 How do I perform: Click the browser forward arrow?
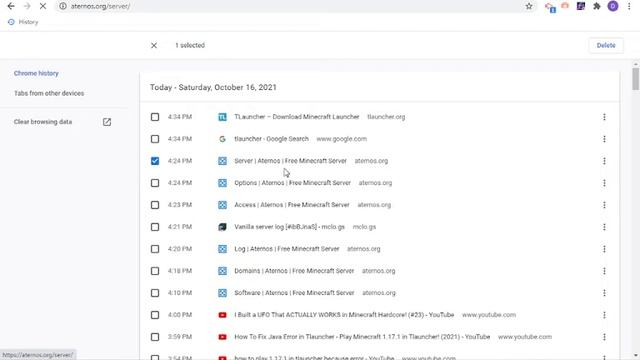pos(27,6)
